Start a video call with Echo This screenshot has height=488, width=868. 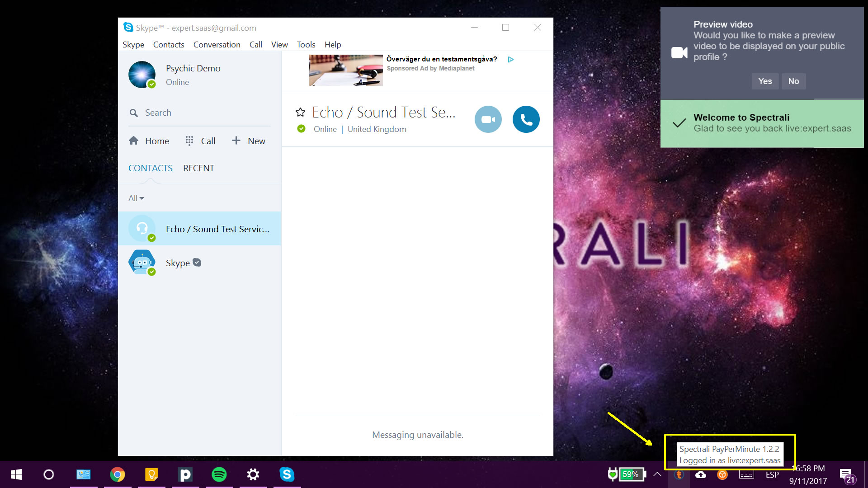click(x=488, y=119)
